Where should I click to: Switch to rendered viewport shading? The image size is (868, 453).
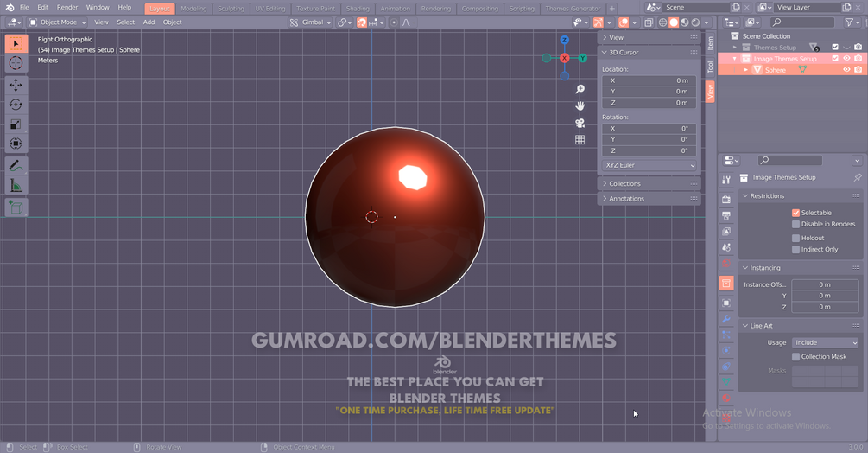point(695,22)
